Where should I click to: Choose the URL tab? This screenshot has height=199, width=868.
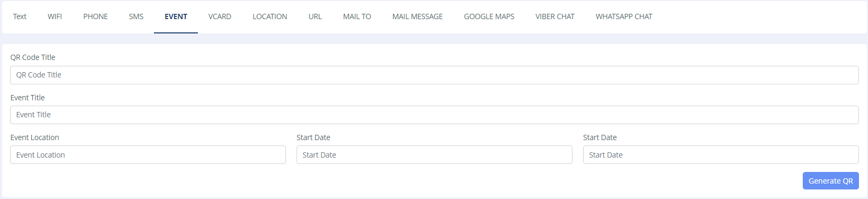click(x=315, y=16)
